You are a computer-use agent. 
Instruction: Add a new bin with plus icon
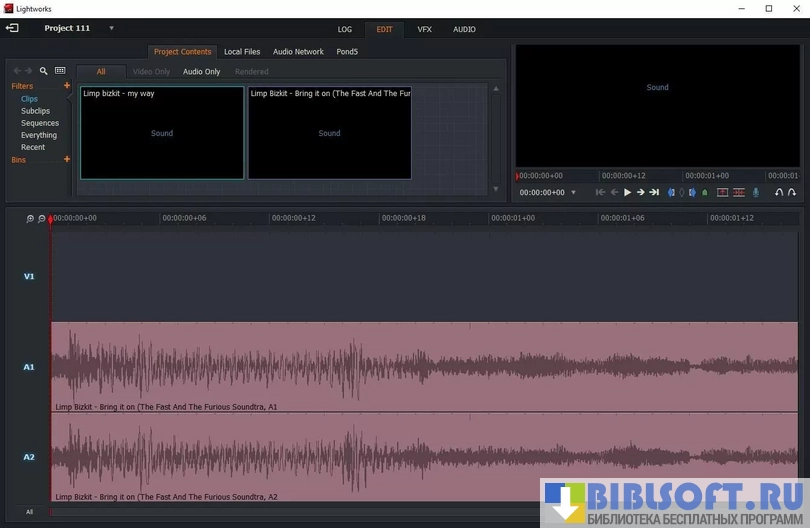(67, 159)
